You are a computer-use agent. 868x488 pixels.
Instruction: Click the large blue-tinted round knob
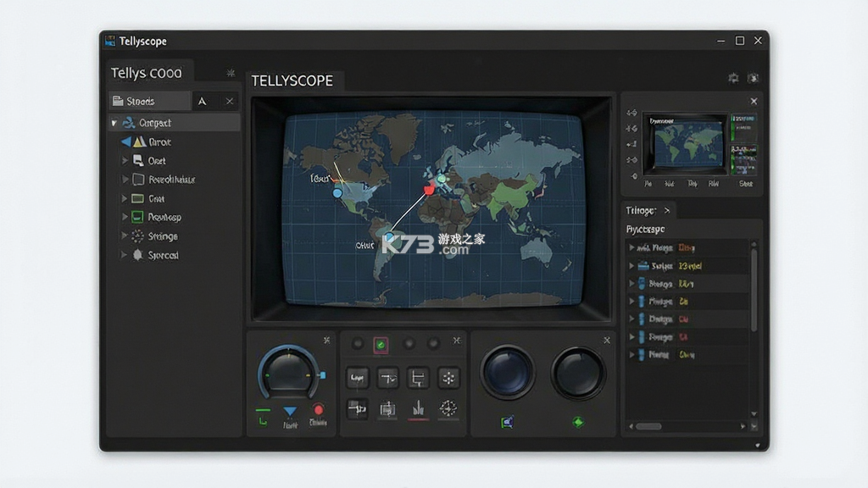pos(507,373)
